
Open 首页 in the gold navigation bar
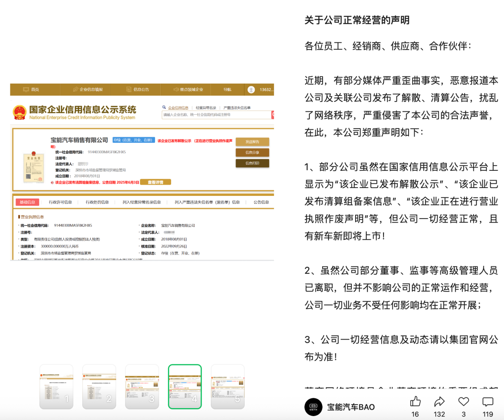31,90
